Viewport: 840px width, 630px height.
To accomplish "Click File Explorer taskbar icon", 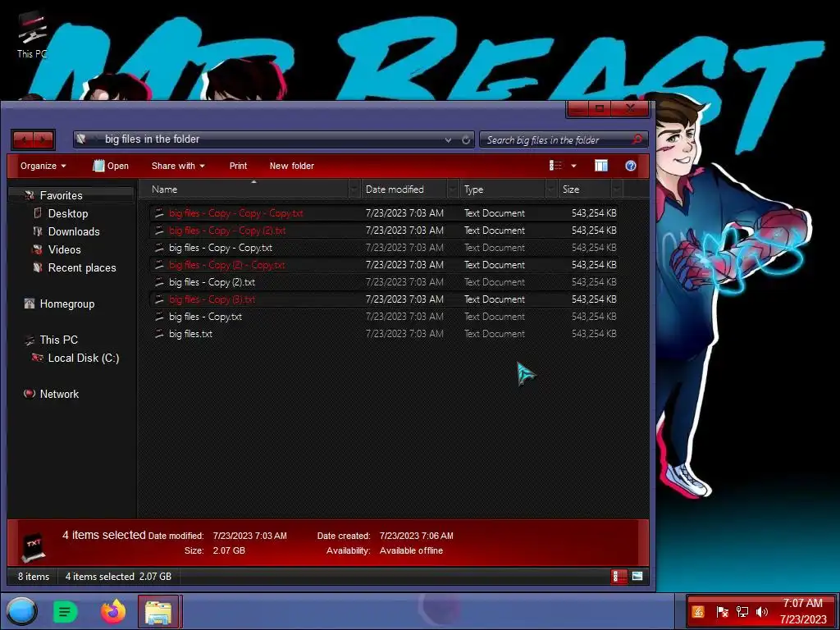I will click(158, 612).
